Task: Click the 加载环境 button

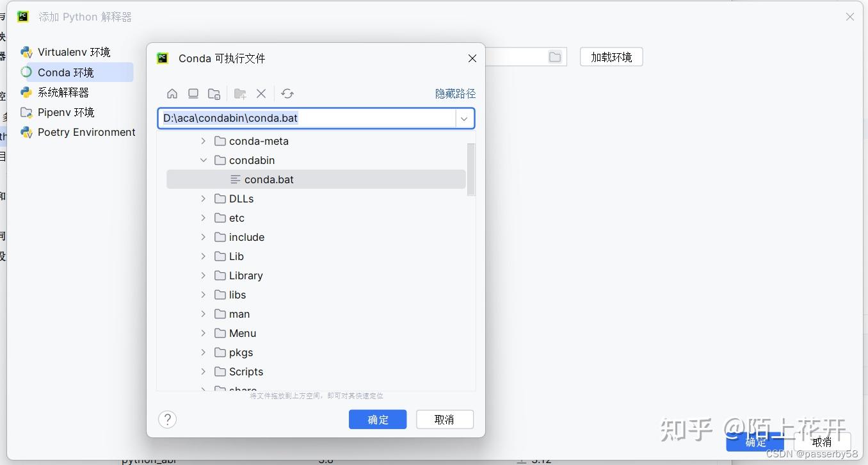Action: pyautogui.click(x=611, y=56)
